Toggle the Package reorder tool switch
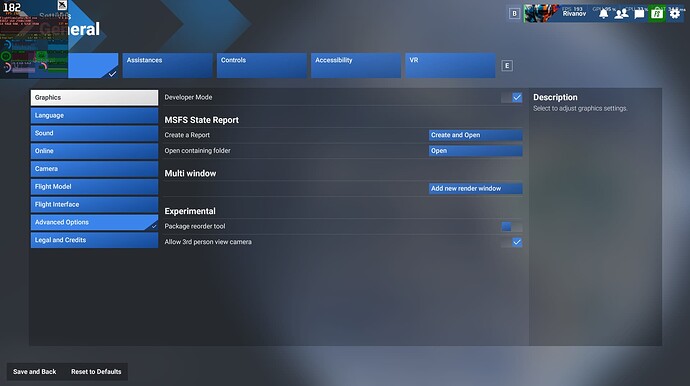The height and width of the screenshot is (386, 690). [x=511, y=227]
